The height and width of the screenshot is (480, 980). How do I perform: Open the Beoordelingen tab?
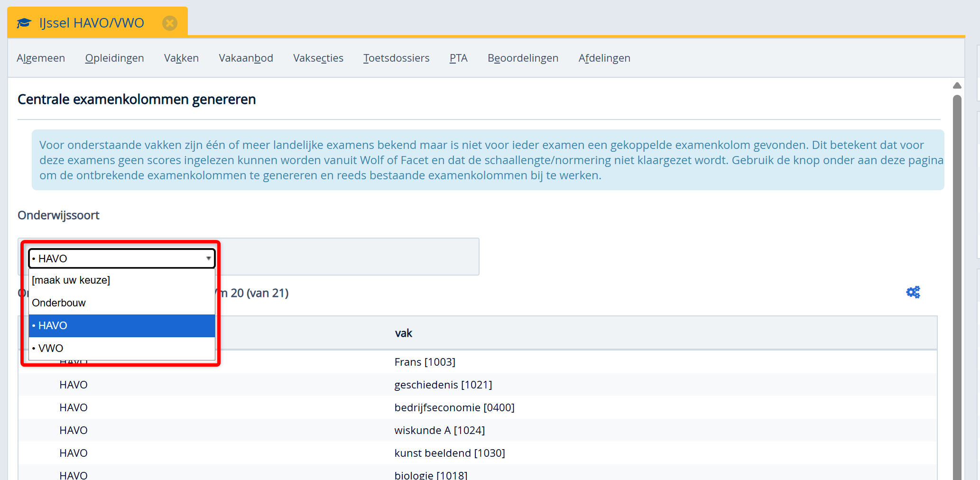(x=523, y=58)
